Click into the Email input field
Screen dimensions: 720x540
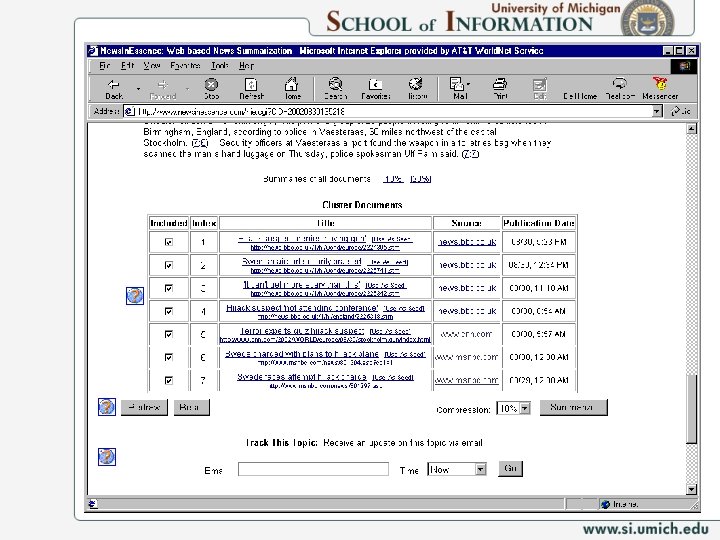pyautogui.click(x=313, y=469)
